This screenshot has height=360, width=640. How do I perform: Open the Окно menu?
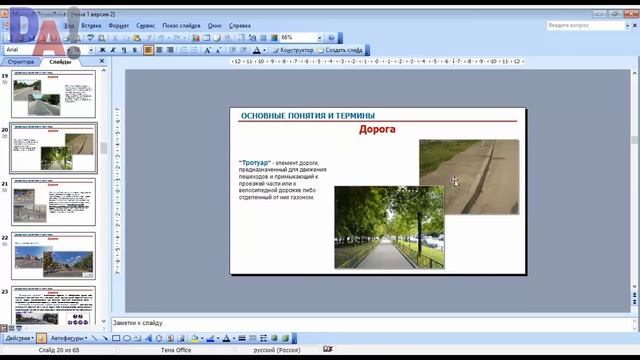click(214, 26)
